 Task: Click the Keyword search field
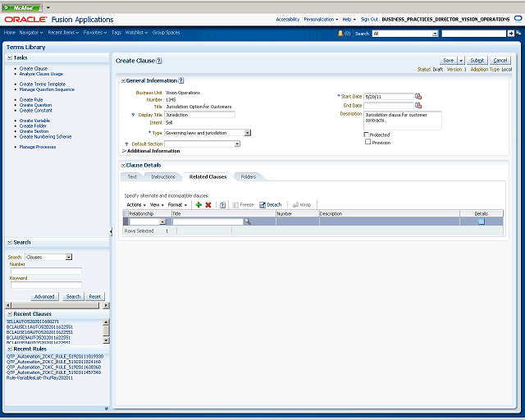pos(46,285)
